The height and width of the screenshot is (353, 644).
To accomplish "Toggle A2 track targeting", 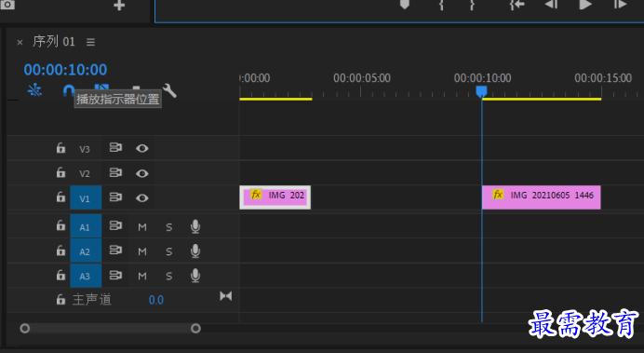I will pos(86,251).
